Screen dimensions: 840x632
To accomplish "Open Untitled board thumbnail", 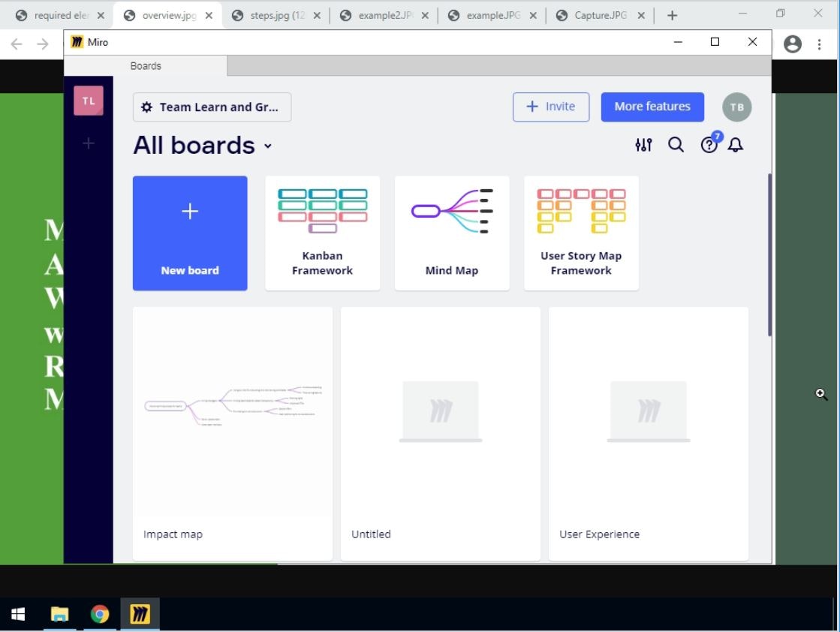I will (x=441, y=412).
